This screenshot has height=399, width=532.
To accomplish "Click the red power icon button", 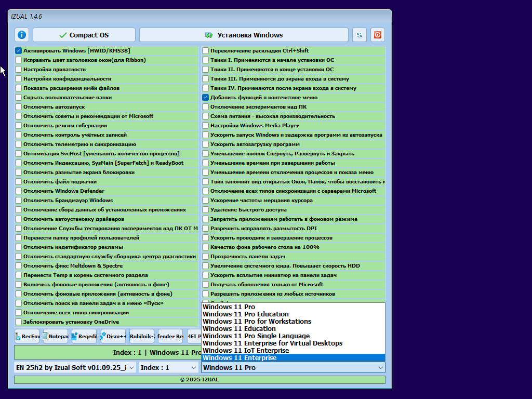I will 378,35.
